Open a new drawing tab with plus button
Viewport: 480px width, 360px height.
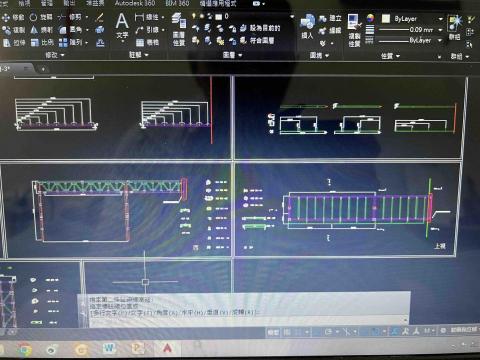(43, 69)
